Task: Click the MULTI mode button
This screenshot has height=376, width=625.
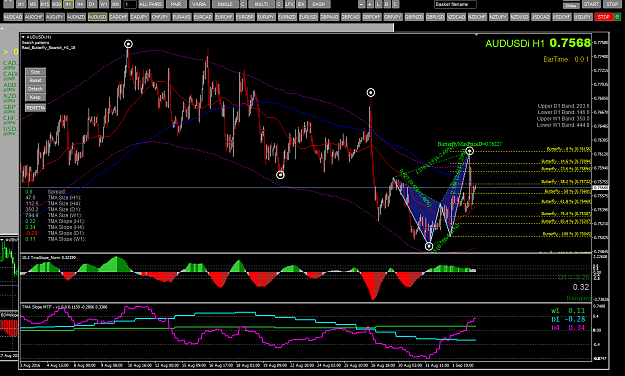Action: click(261, 4)
